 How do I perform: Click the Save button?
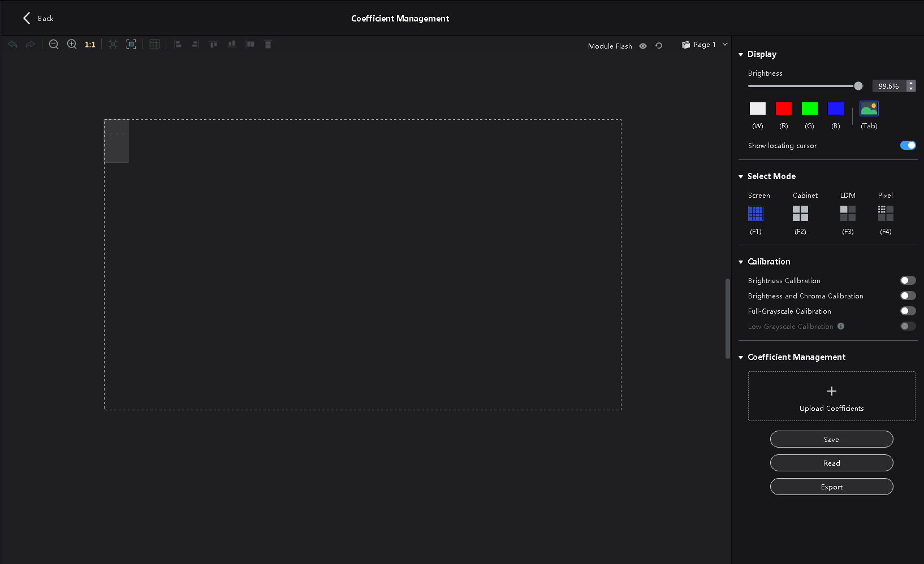[x=831, y=439]
